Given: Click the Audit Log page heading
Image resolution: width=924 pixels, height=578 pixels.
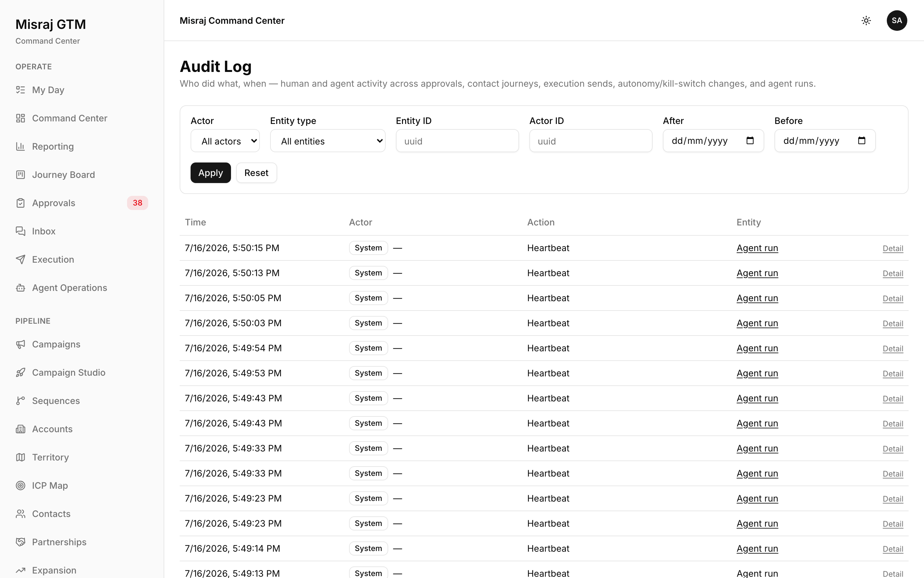Looking at the screenshot, I should point(216,66).
